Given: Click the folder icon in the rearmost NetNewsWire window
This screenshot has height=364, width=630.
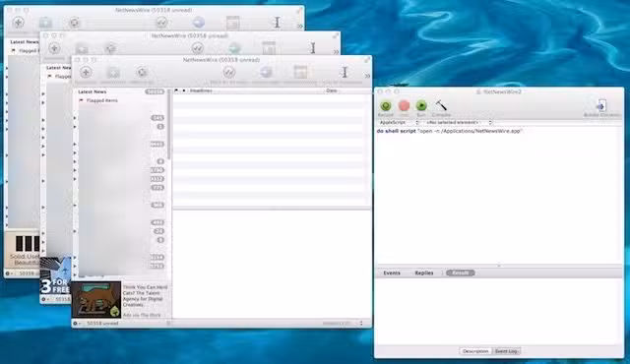Looking at the screenshot, I should point(46,23).
